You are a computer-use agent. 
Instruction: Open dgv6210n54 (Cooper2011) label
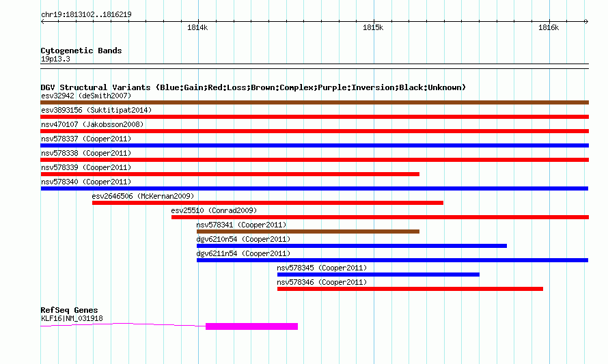click(x=243, y=239)
